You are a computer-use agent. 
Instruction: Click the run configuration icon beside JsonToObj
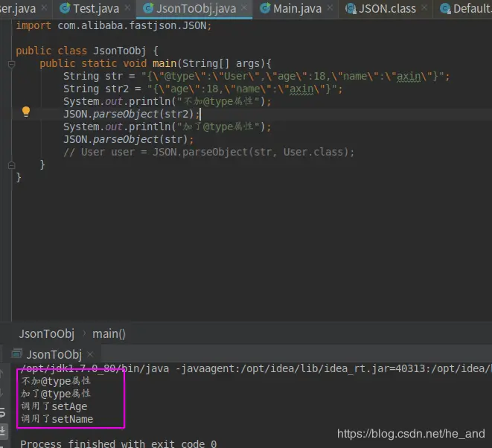[x=16, y=354]
